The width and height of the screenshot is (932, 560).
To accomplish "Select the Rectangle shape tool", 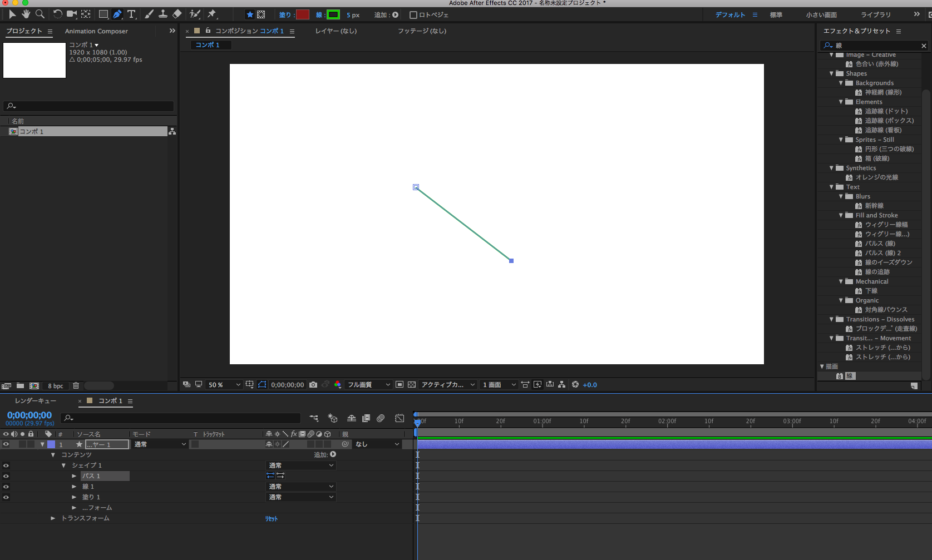I will [103, 14].
